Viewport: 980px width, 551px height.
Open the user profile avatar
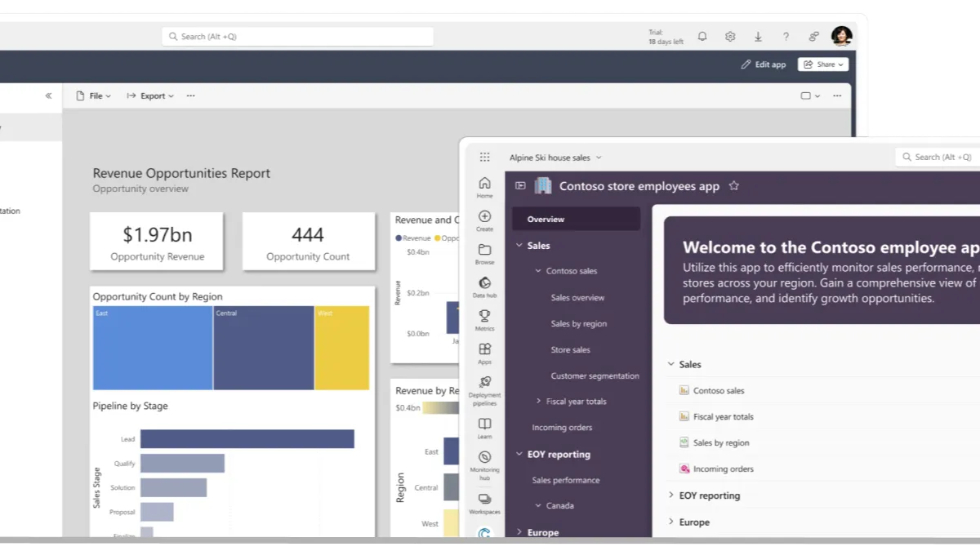point(841,36)
